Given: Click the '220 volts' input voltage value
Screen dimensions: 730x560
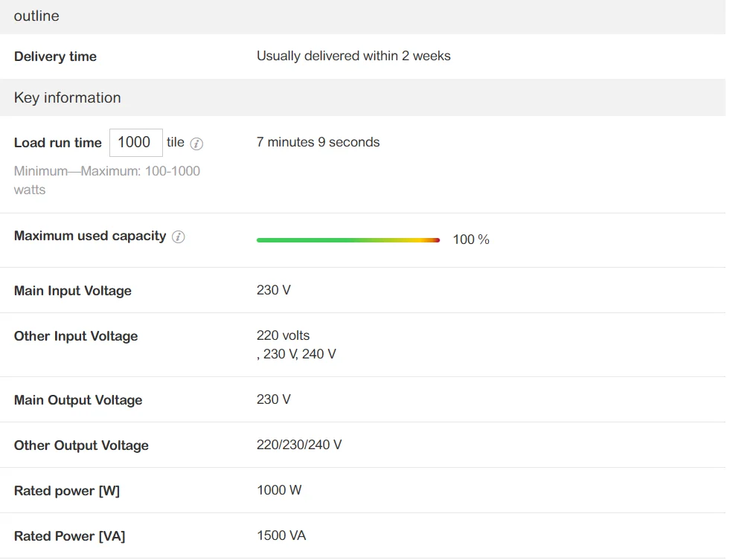Looking at the screenshot, I should pos(283,335).
